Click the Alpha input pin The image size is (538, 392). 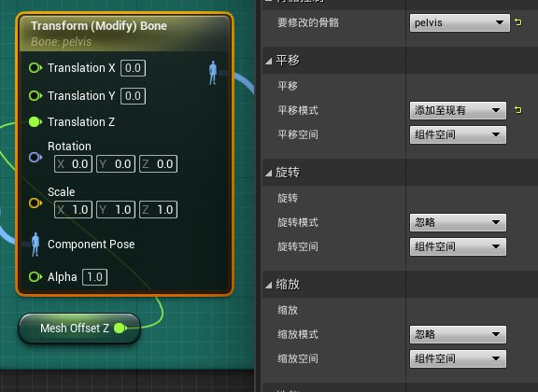[35, 277]
